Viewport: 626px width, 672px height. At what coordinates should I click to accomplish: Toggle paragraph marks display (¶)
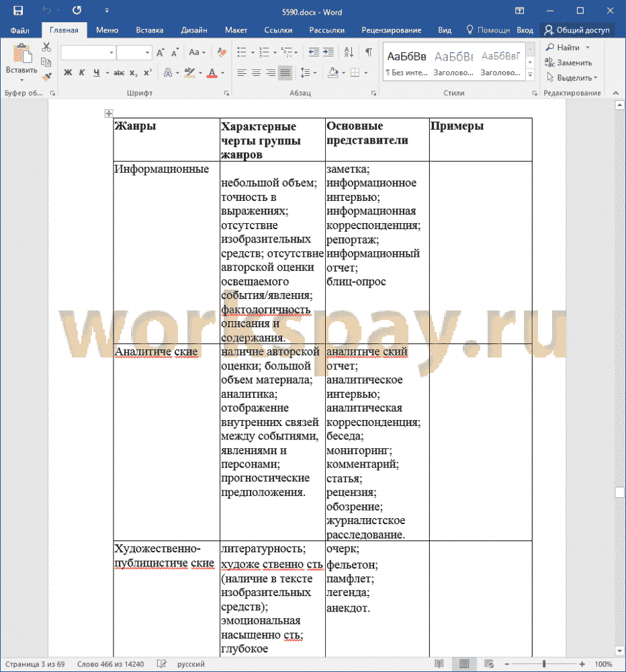point(369,52)
